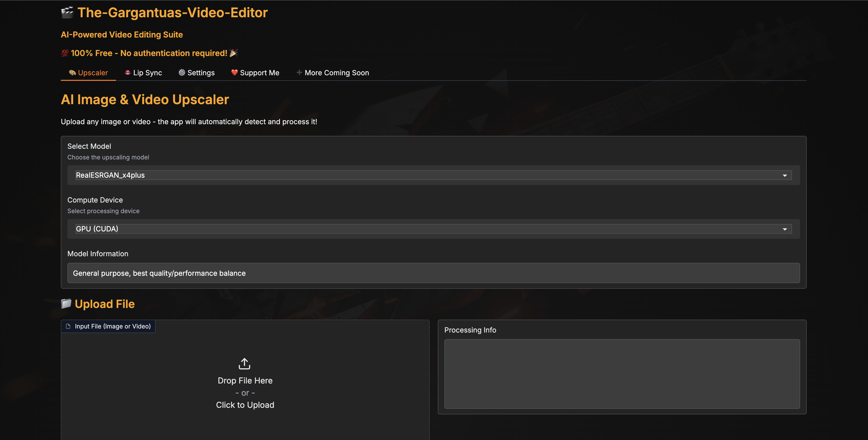The height and width of the screenshot is (440, 868).
Task: Click 'Select processing device' hint text
Action: 103,211
